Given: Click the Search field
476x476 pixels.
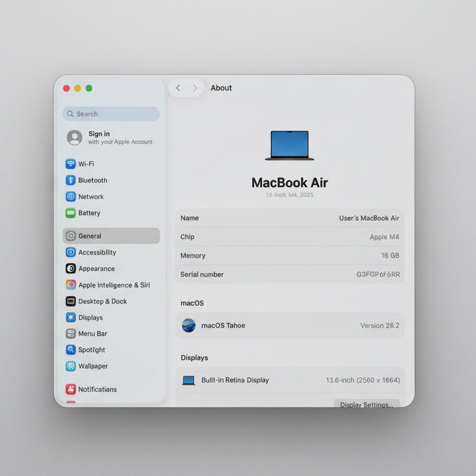Looking at the screenshot, I should click(111, 114).
